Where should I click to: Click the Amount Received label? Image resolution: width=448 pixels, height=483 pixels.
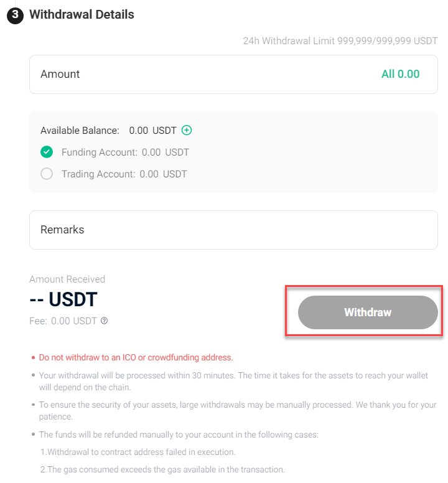click(67, 279)
